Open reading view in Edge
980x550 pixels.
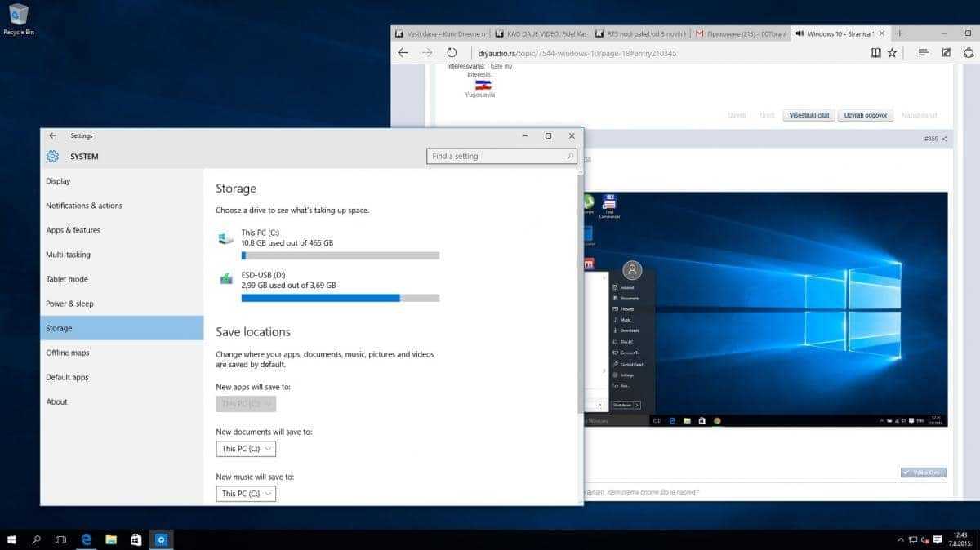click(875, 53)
